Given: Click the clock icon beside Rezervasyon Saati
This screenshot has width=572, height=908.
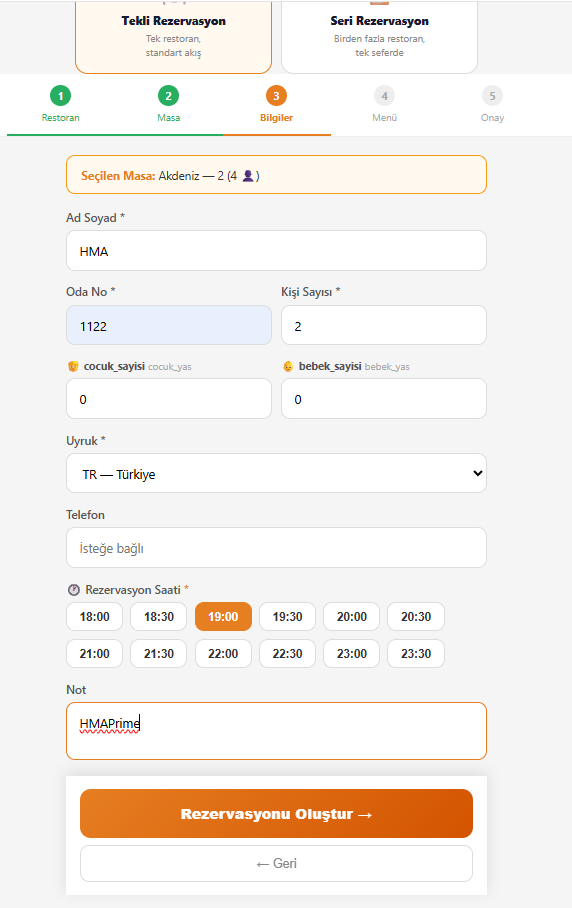Looking at the screenshot, I should point(74,590).
